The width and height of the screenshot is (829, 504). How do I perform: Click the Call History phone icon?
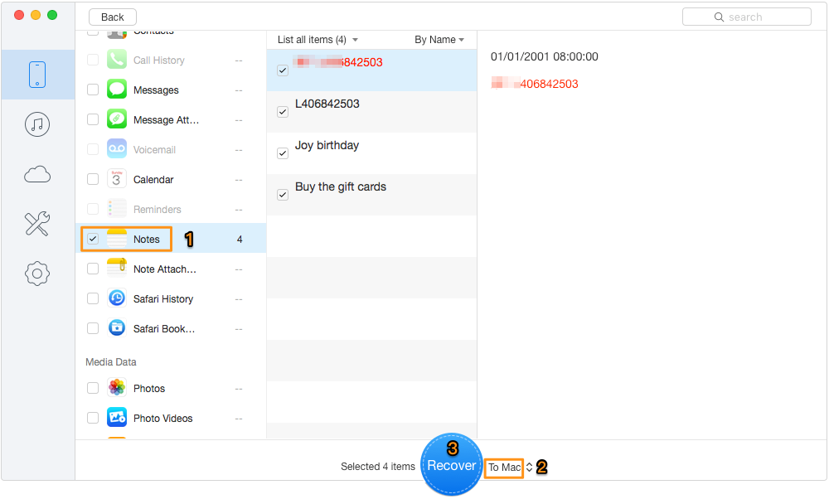pyautogui.click(x=117, y=60)
